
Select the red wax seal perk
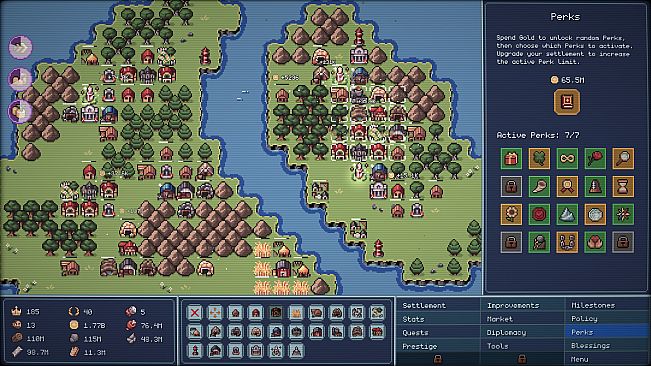pyautogui.click(x=539, y=214)
